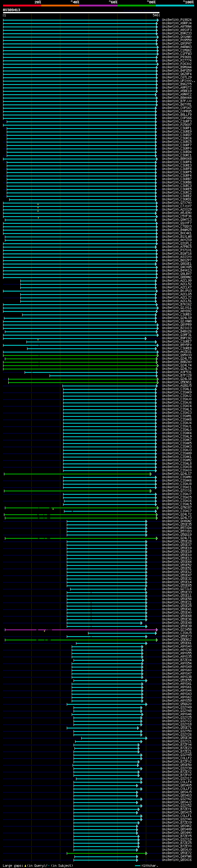Click the UniRef100_A9YG40 label

(177, 647)
